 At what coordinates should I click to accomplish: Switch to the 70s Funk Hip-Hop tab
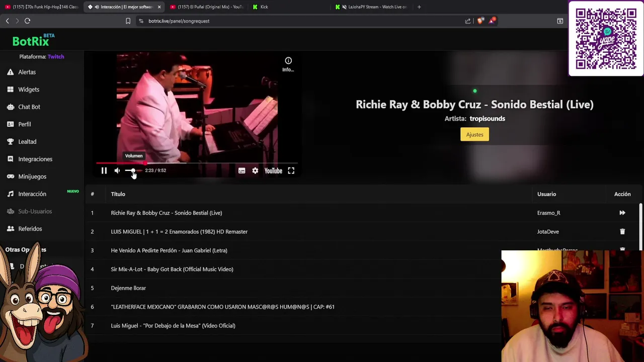(x=42, y=7)
